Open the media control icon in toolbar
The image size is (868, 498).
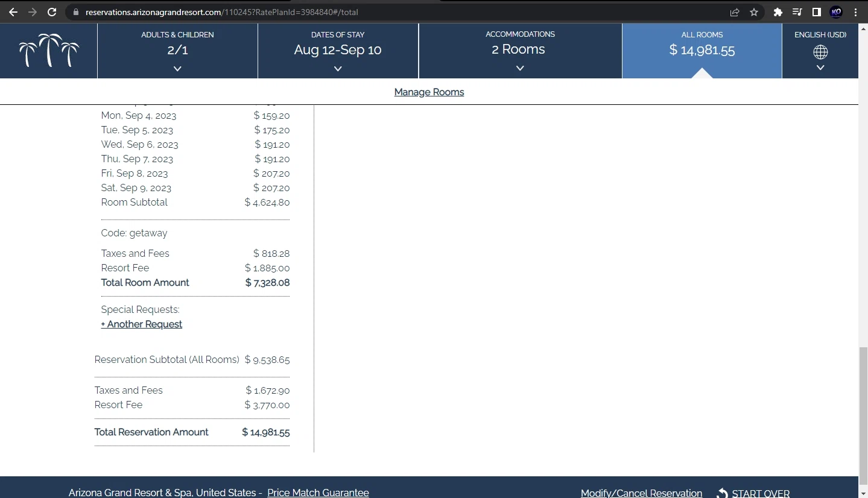tap(797, 12)
